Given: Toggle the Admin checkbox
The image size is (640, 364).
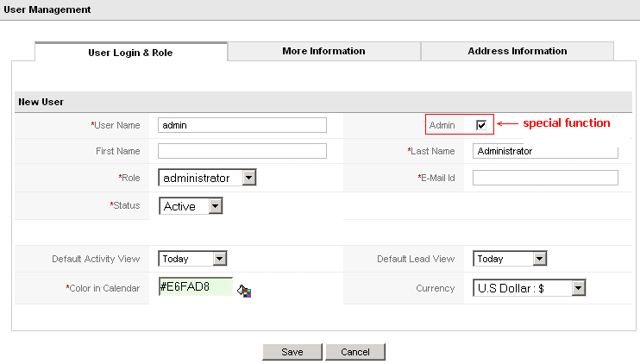Looking at the screenshot, I should click(x=481, y=125).
